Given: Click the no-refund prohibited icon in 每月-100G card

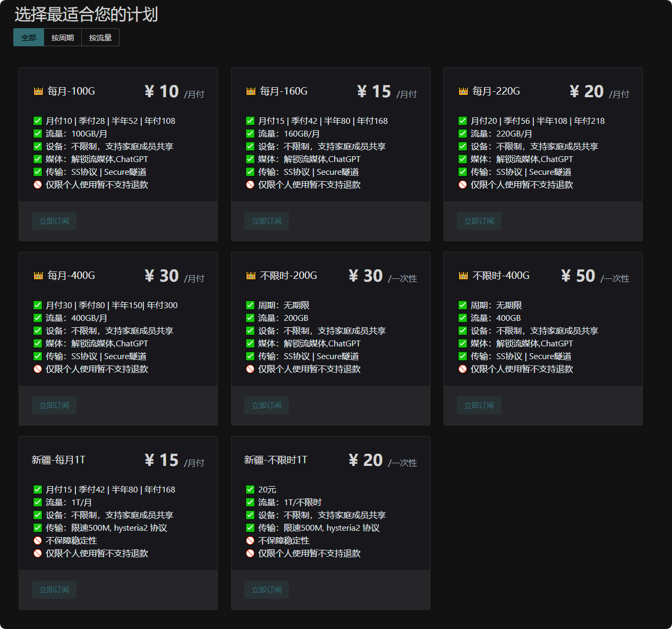Looking at the screenshot, I should click(x=38, y=185).
